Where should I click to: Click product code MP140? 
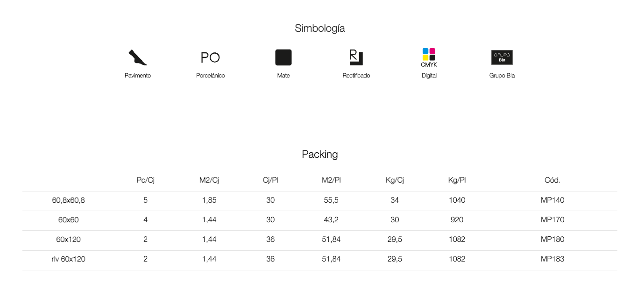coord(552,200)
